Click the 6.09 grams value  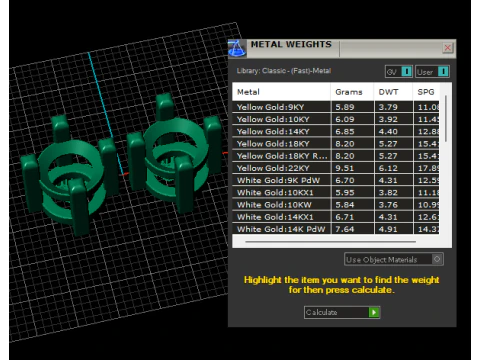[345, 119]
